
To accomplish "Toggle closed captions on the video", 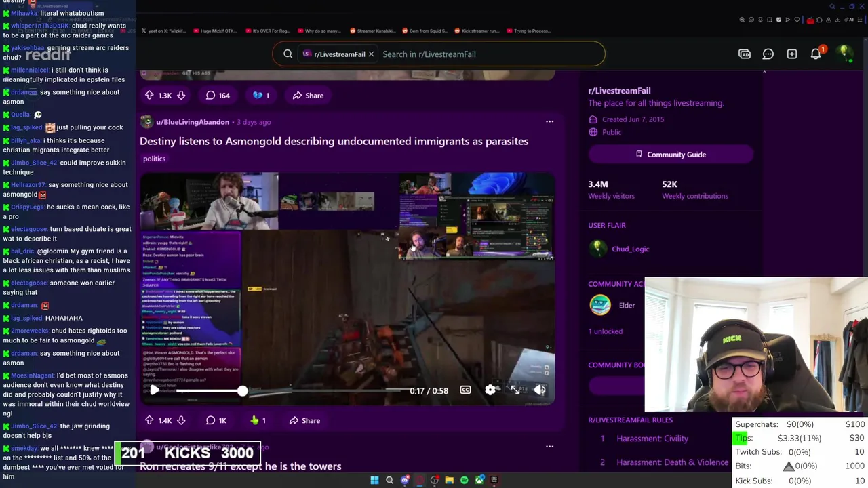I will (465, 390).
